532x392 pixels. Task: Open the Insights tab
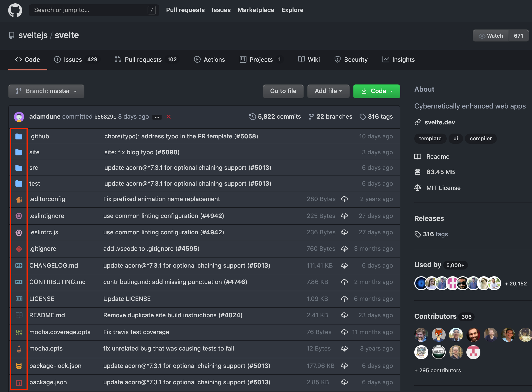(398, 60)
